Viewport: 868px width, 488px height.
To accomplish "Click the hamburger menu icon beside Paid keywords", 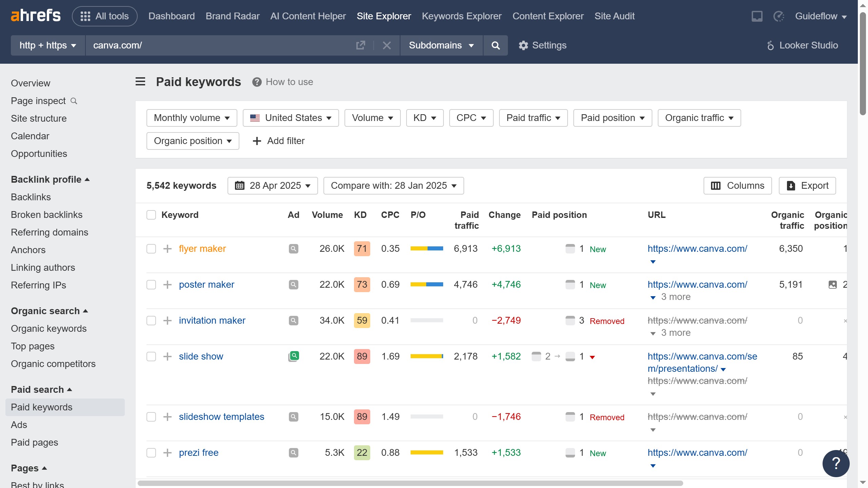I will 140,82.
